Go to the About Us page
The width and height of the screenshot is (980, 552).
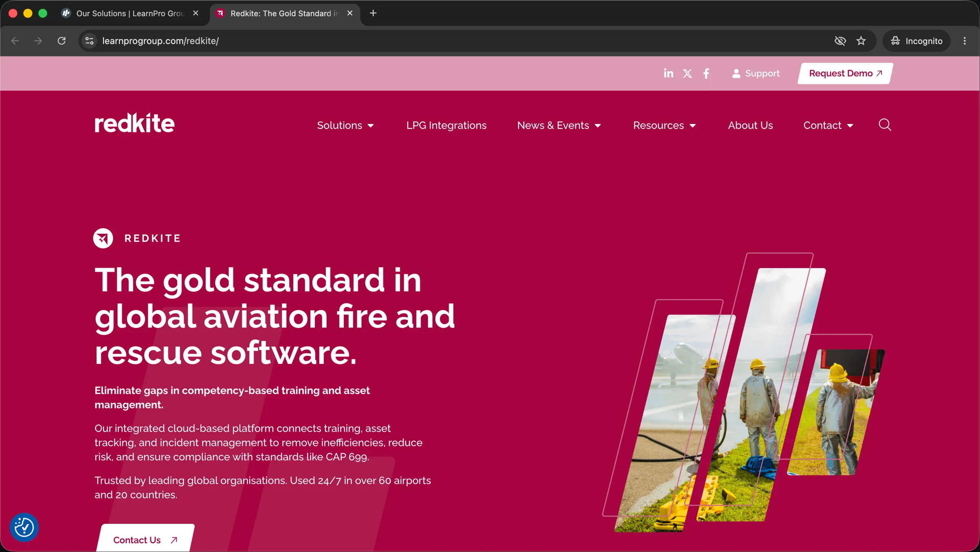coord(750,125)
